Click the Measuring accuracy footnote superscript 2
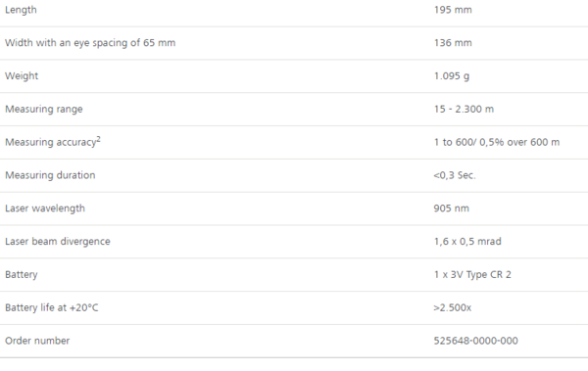The width and height of the screenshot is (588, 371). click(x=98, y=139)
